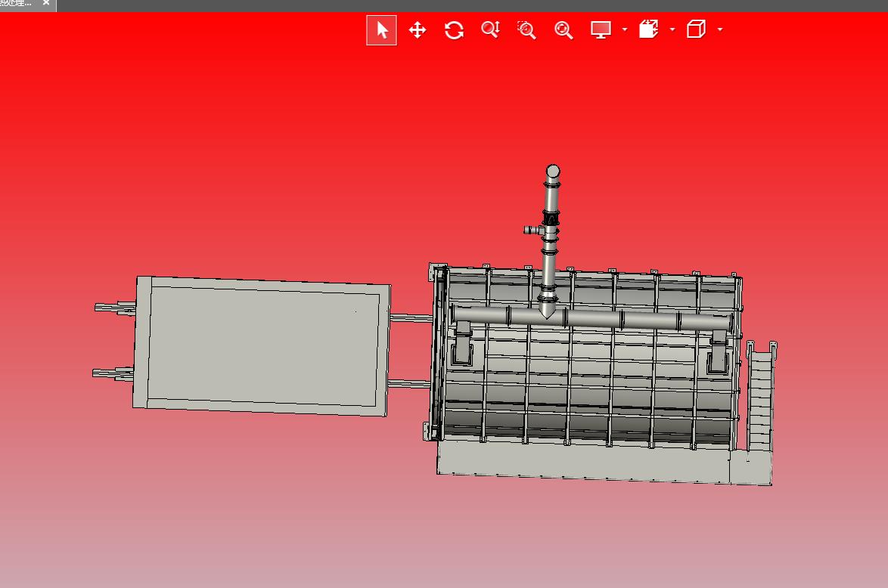Select the zoom window area tool
The image size is (888, 588).
(x=526, y=30)
